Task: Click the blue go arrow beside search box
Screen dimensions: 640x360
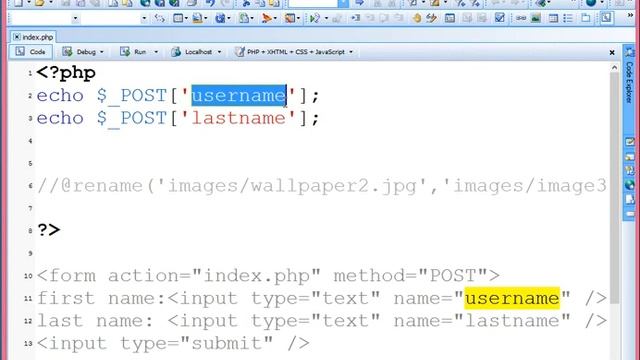Action: pyautogui.click(x=359, y=3)
